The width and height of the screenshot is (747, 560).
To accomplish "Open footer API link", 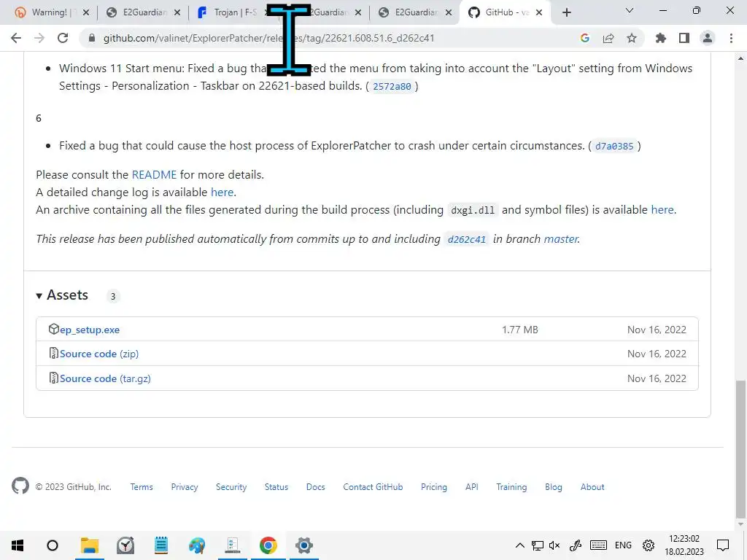I will coord(472,487).
